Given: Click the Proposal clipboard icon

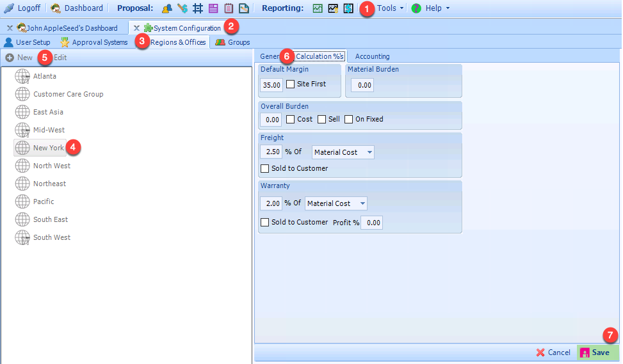Looking at the screenshot, I should pos(229,8).
